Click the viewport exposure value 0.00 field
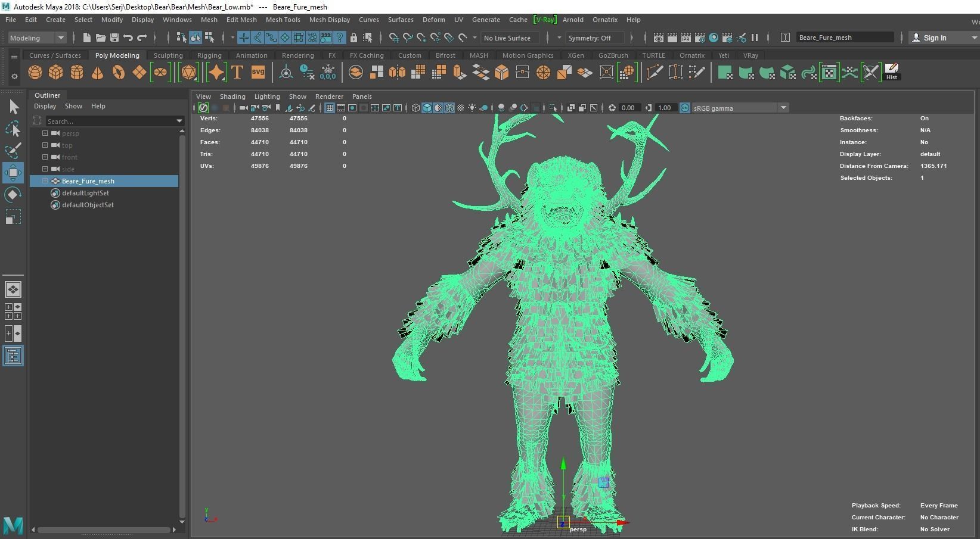The image size is (980, 539). coord(629,108)
